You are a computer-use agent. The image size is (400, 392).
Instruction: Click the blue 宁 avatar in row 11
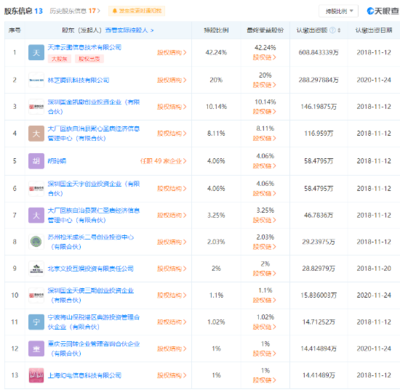(36, 322)
